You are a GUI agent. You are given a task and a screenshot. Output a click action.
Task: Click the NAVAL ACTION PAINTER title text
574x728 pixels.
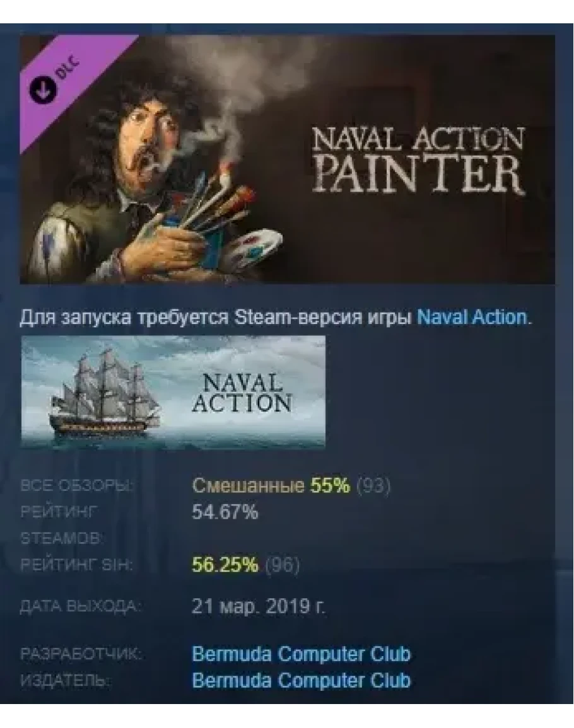click(418, 159)
